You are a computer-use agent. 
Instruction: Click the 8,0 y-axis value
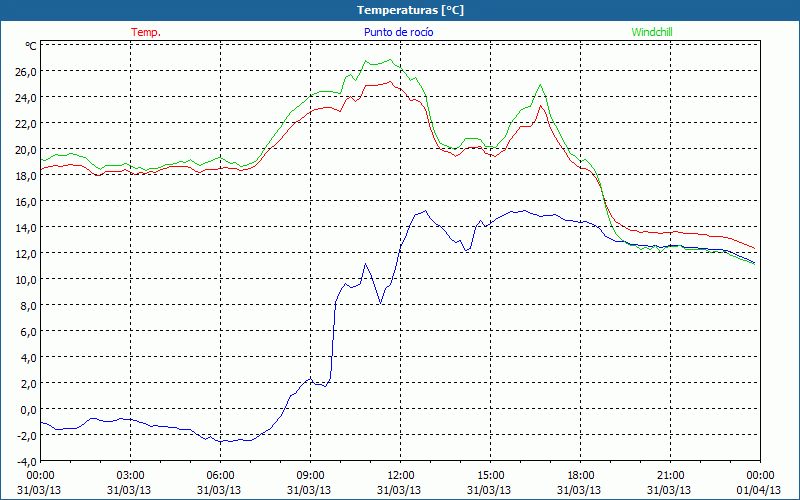(27, 306)
